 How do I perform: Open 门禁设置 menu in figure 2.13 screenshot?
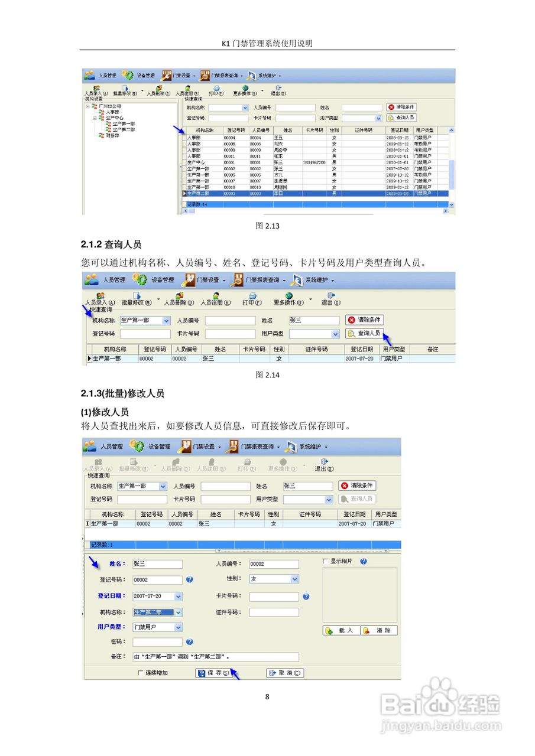[178, 76]
